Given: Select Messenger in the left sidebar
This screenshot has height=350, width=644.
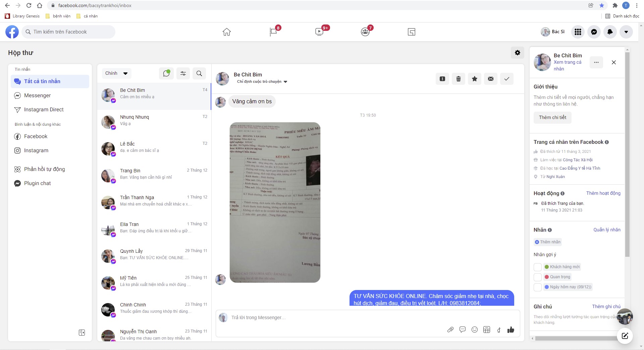Looking at the screenshot, I should point(37,96).
